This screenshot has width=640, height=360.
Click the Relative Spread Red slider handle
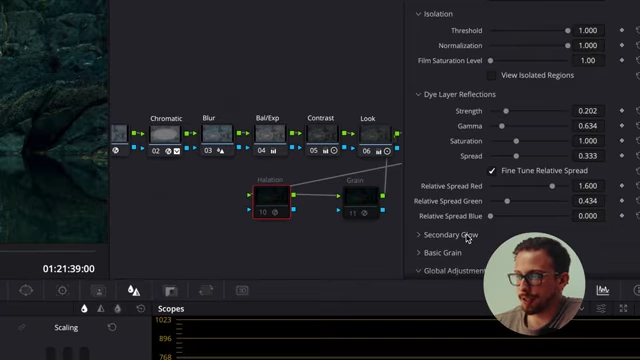pos(552,186)
